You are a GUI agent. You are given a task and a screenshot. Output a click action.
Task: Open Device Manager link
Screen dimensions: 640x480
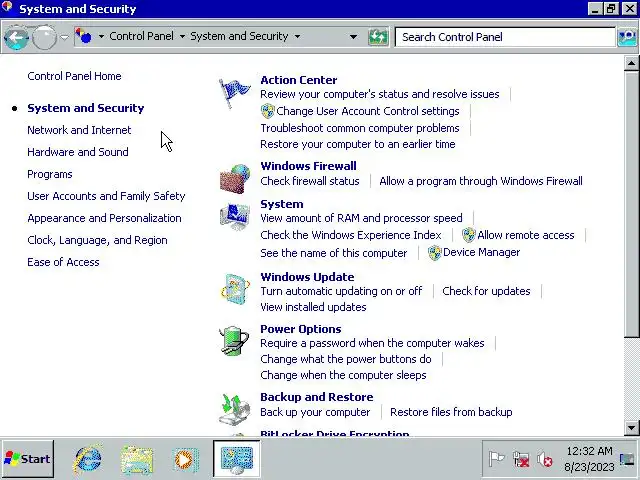[x=482, y=253]
